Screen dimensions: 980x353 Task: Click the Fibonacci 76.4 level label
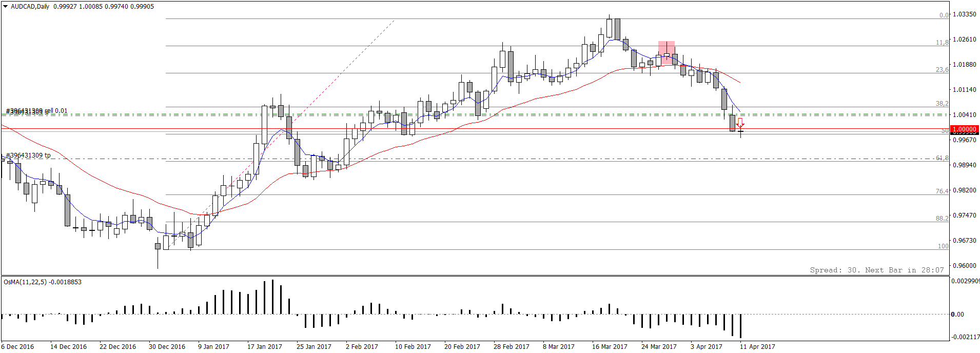tap(942, 191)
